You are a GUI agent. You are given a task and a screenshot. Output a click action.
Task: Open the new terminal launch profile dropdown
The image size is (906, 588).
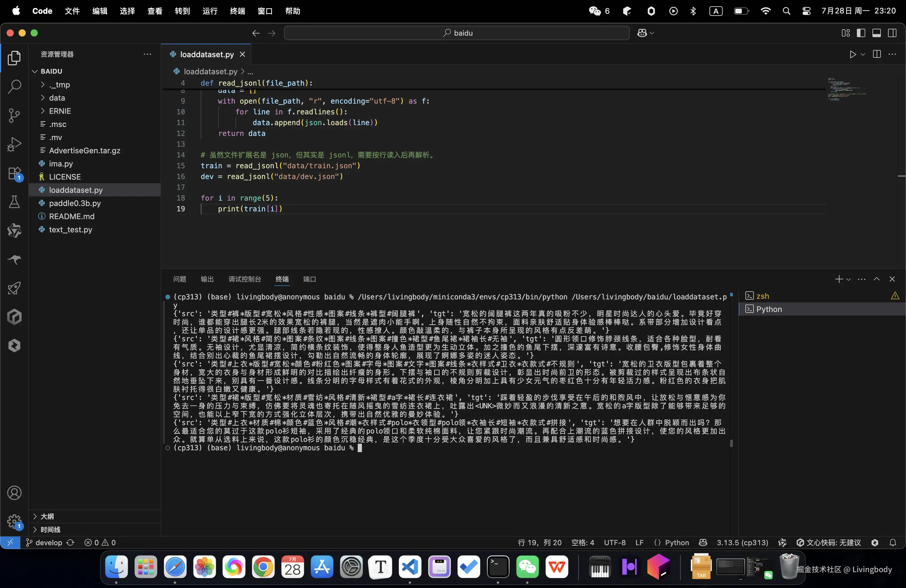point(848,279)
